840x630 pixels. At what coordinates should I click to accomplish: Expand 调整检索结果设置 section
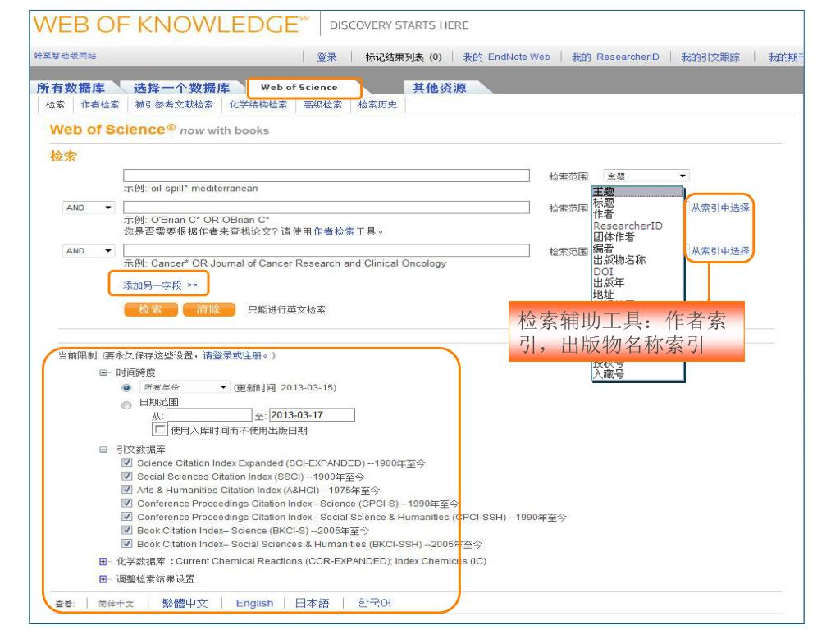(x=103, y=579)
